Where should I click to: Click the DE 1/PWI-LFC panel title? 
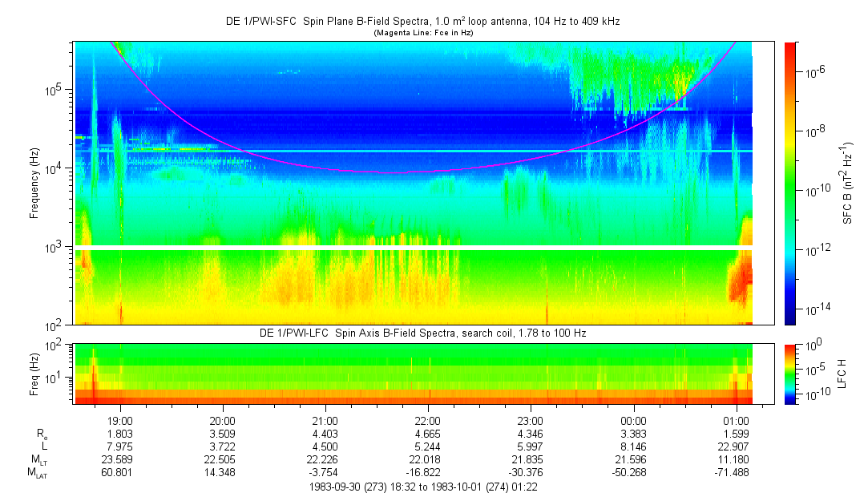click(422, 333)
